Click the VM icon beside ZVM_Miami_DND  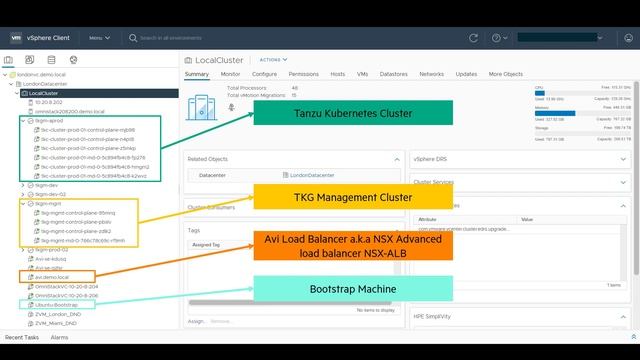coord(30,323)
